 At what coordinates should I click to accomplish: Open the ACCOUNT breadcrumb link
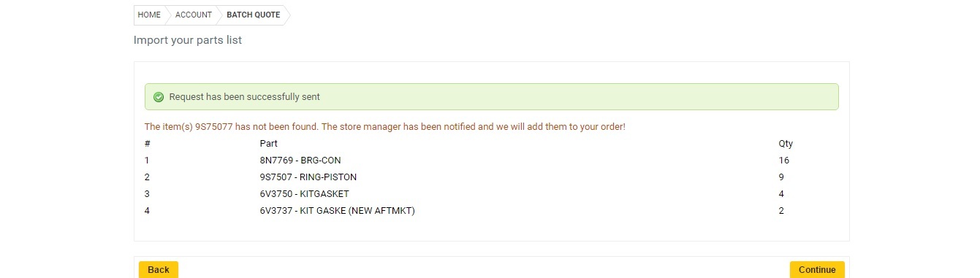pyautogui.click(x=194, y=15)
